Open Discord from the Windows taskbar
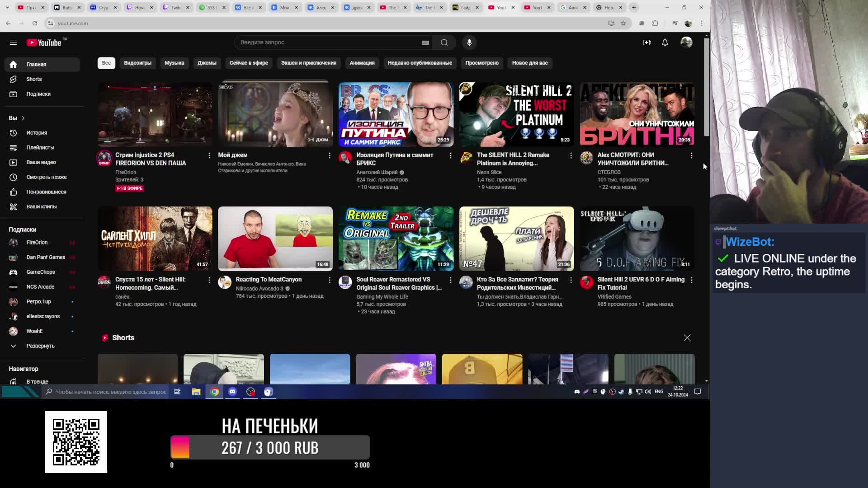Viewport: 868px width, 488px height. 232,392
